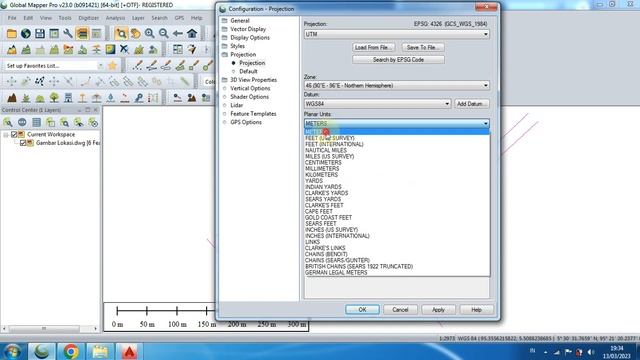The height and width of the screenshot is (360, 640).
Task: Select GPS Options in config tree
Action: 246,122
